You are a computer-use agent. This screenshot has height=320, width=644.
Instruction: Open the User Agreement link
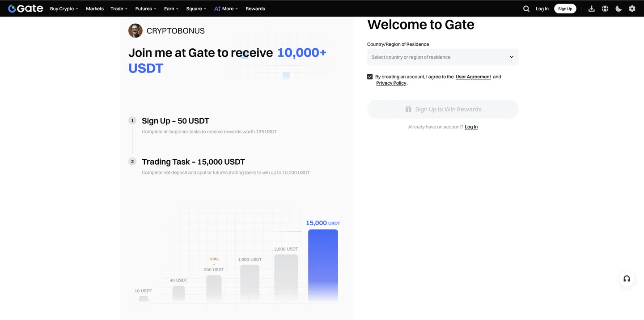[x=473, y=77]
